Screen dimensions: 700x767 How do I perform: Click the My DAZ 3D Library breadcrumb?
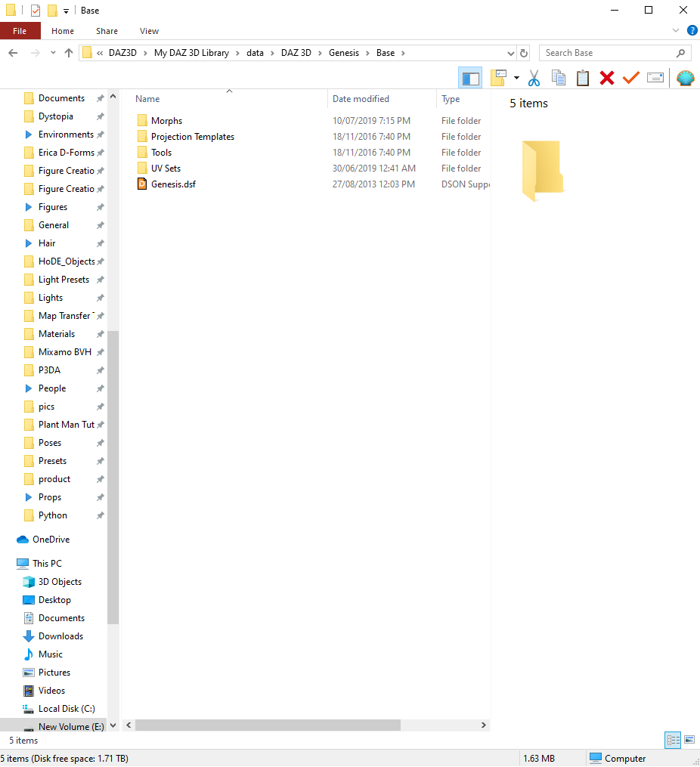click(x=191, y=53)
